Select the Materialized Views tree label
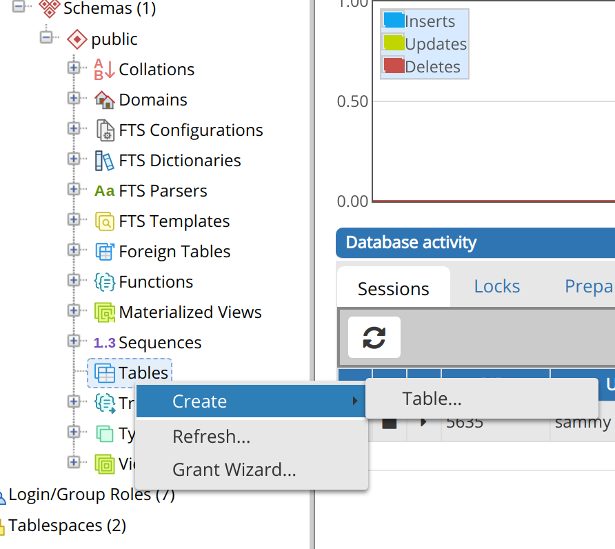Image resolution: width=615 pixels, height=549 pixels. (190, 312)
